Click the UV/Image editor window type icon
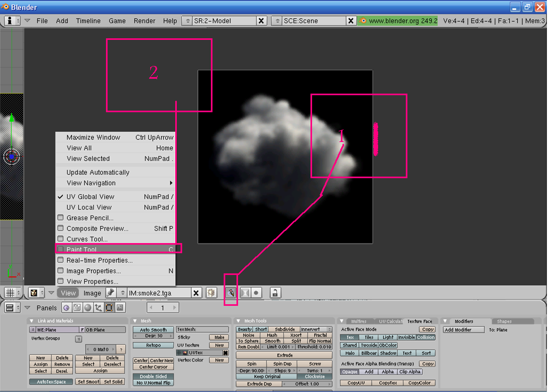 [x=36, y=293]
